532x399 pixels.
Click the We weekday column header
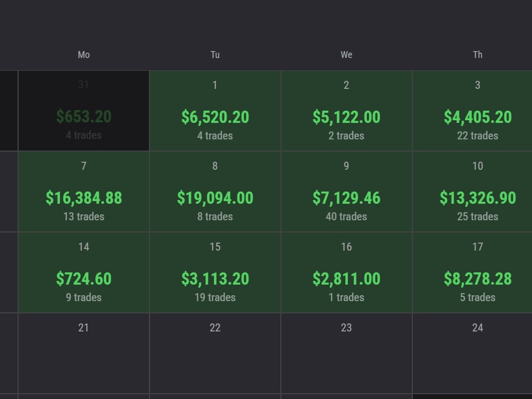tap(346, 55)
